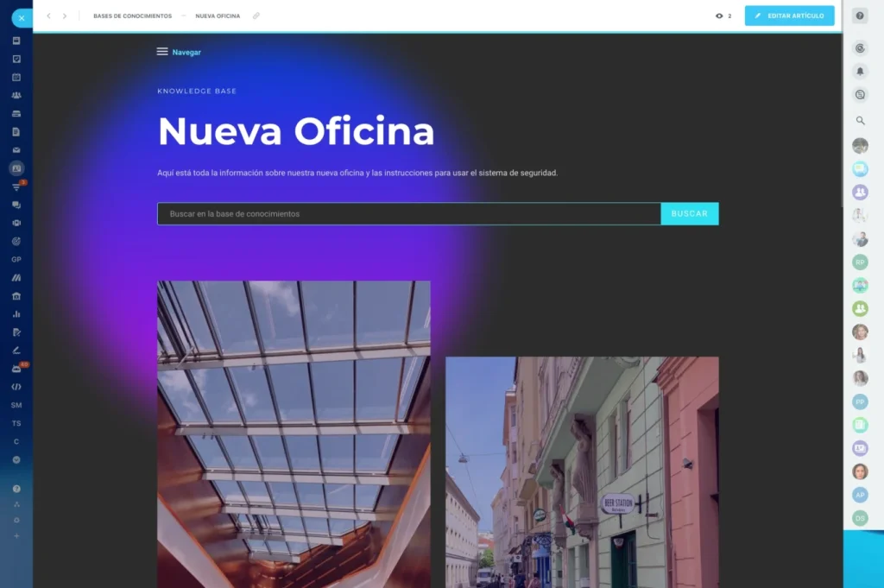Click the search magnifier in right panel
Viewport: 884px width, 588px height.
pos(860,121)
